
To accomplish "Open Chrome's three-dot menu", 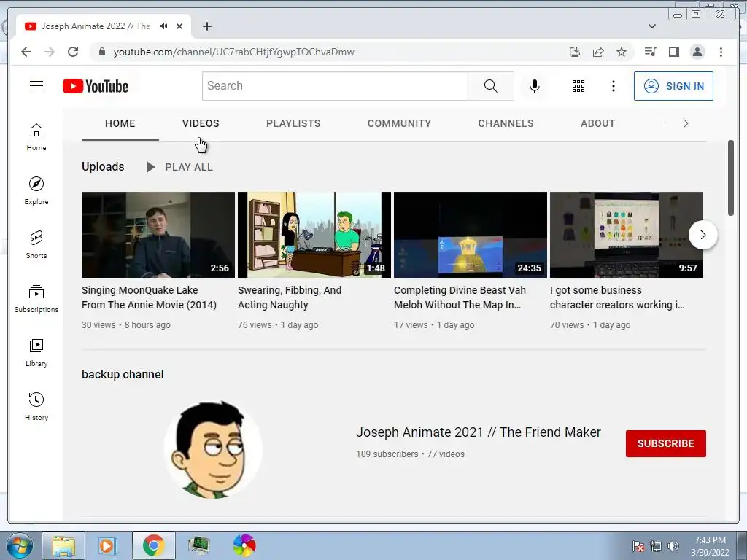I will pyautogui.click(x=721, y=52).
